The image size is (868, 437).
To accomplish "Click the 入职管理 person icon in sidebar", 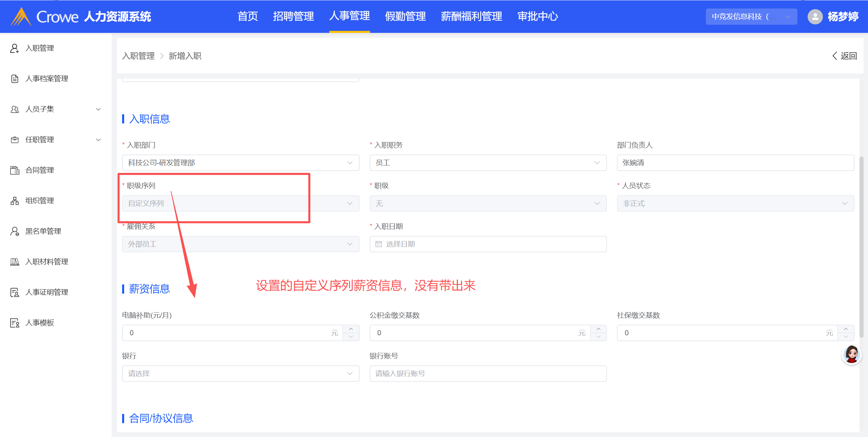I will point(14,48).
